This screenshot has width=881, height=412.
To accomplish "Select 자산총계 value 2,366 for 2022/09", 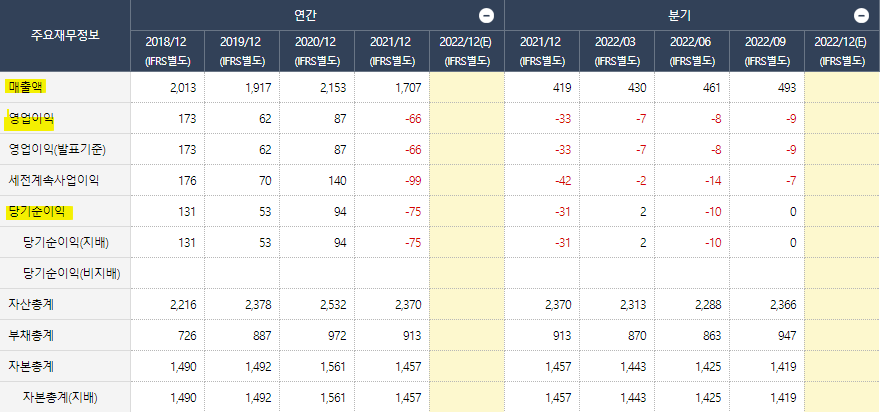I will (x=783, y=305).
